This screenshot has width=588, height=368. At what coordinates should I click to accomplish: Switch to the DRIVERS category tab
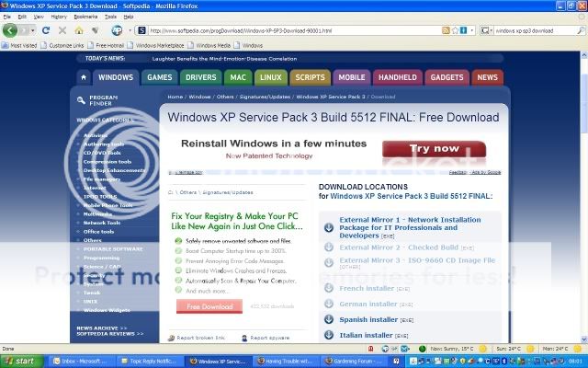tap(199, 78)
